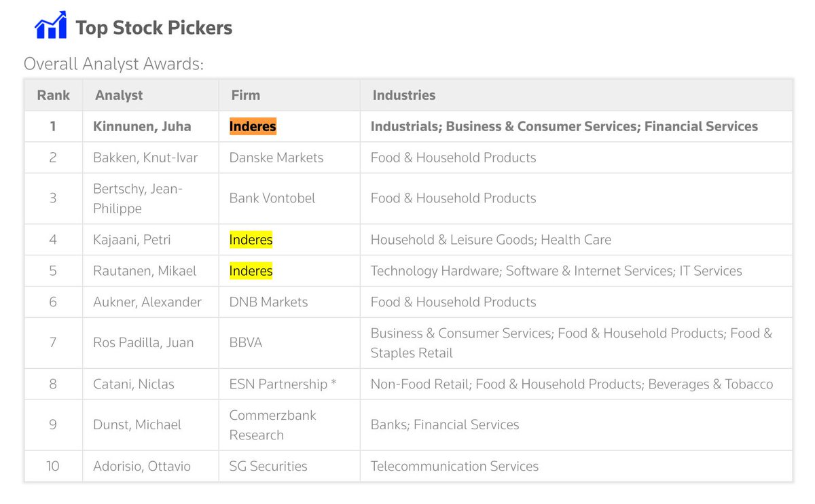This screenshot has height=504, width=815.
Task: Click the Top Stock Pickers chart icon
Action: 50,26
